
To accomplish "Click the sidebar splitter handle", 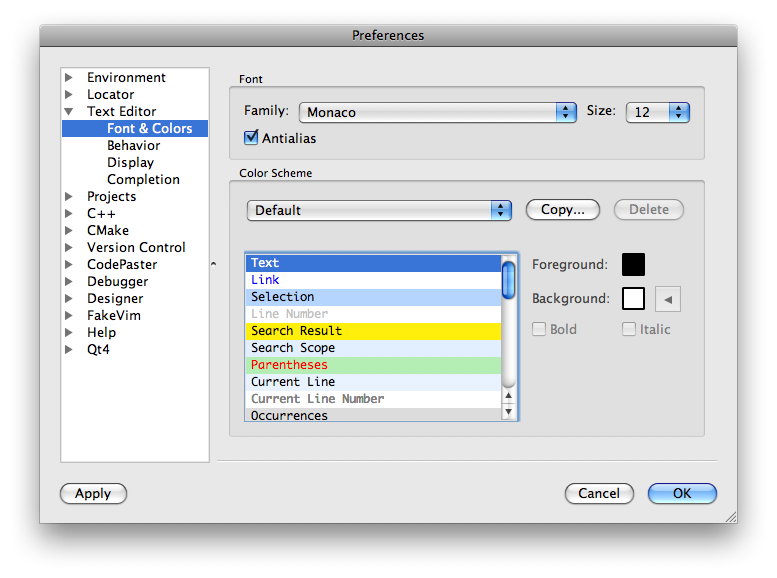I will [x=212, y=264].
